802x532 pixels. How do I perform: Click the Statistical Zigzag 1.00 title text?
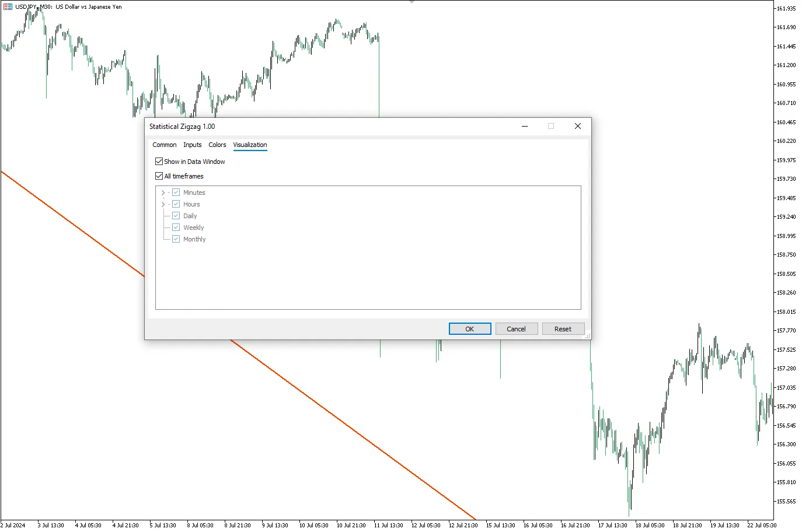click(x=182, y=127)
